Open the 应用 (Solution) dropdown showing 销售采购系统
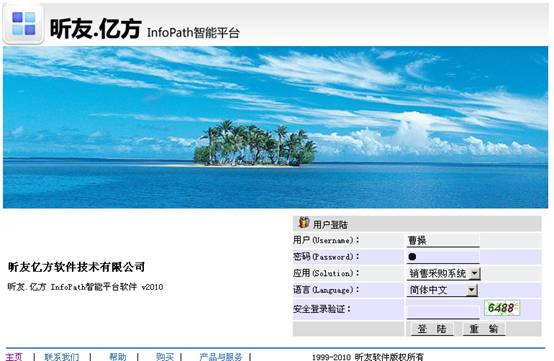Screen dimensions: 554x361 coord(443,273)
